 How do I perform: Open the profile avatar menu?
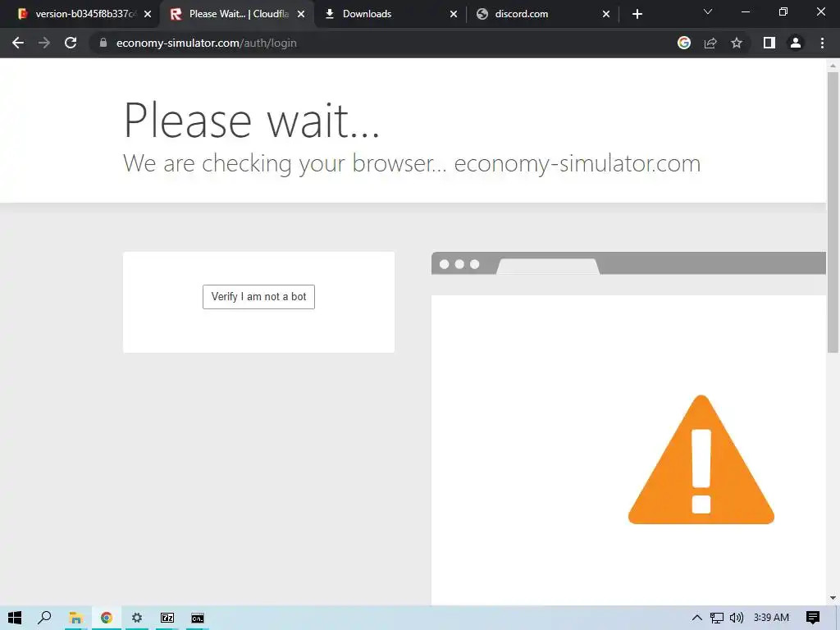(x=796, y=43)
